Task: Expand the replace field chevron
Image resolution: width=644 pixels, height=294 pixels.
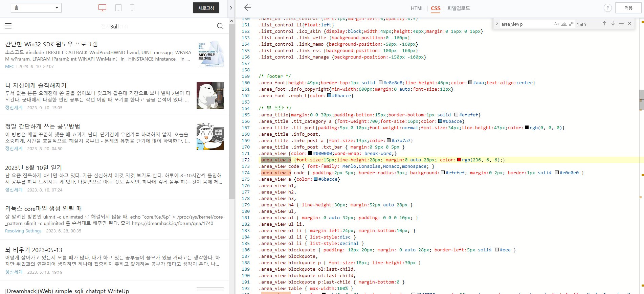Action: [496, 24]
